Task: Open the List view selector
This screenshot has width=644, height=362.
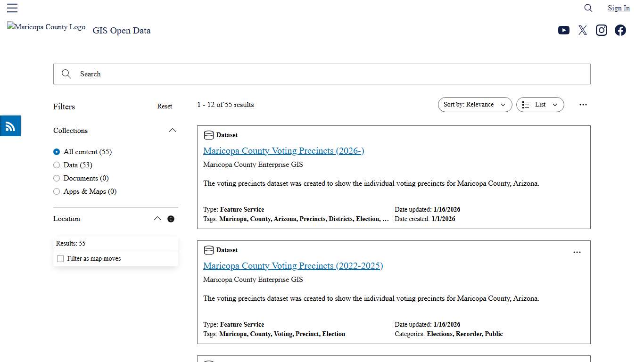Action: pyautogui.click(x=540, y=105)
